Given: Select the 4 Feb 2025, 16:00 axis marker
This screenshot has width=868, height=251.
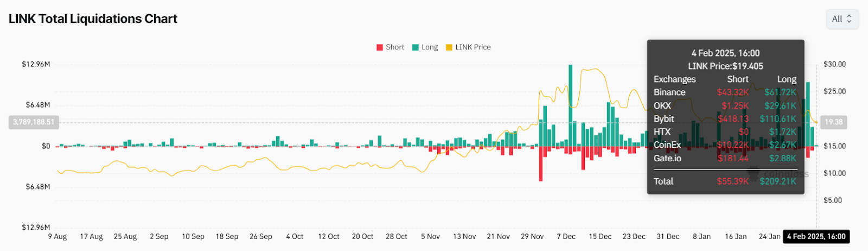Looking at the screenshot, I should click(816, 236).
